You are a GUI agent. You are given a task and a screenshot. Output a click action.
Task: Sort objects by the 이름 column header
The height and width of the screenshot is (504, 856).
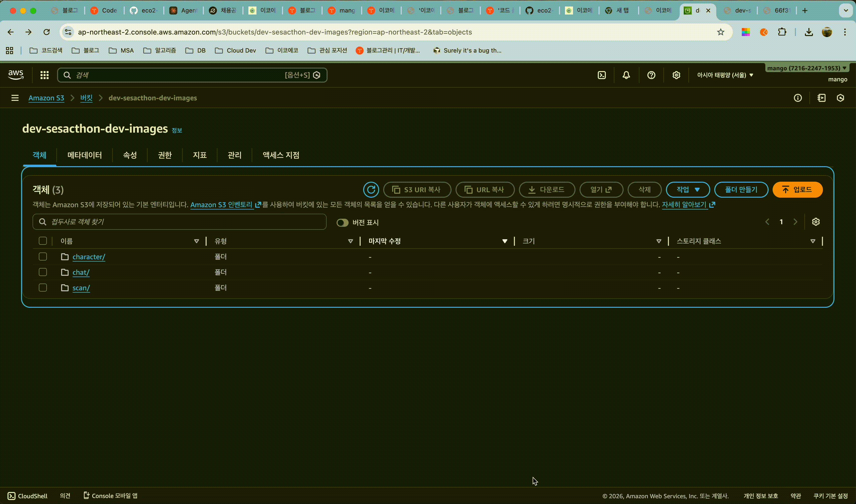coord(67,241)
